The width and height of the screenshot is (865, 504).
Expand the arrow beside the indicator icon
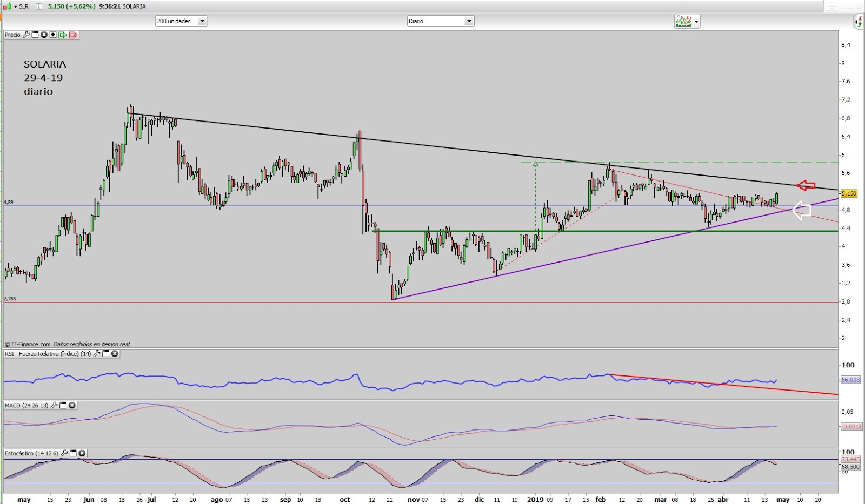coord(696,22)
